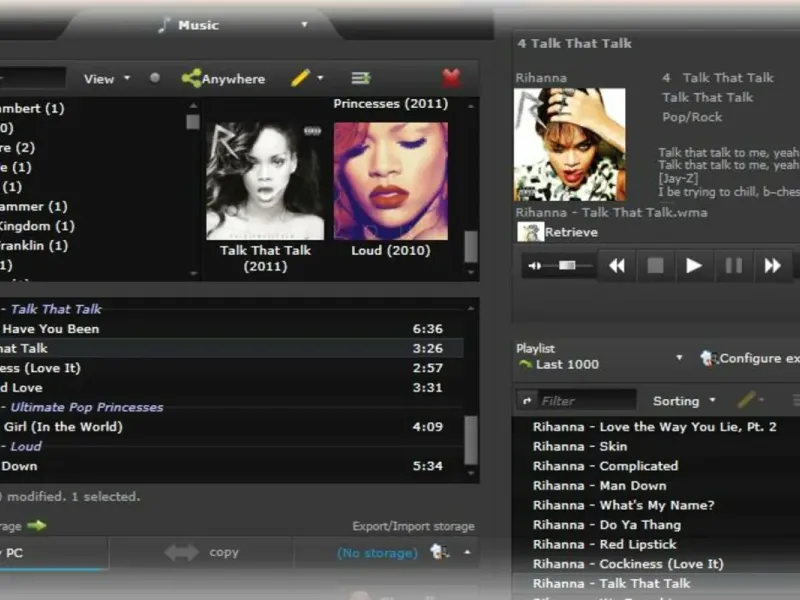Click the playlist Filter input field

[x=587, y=401]
